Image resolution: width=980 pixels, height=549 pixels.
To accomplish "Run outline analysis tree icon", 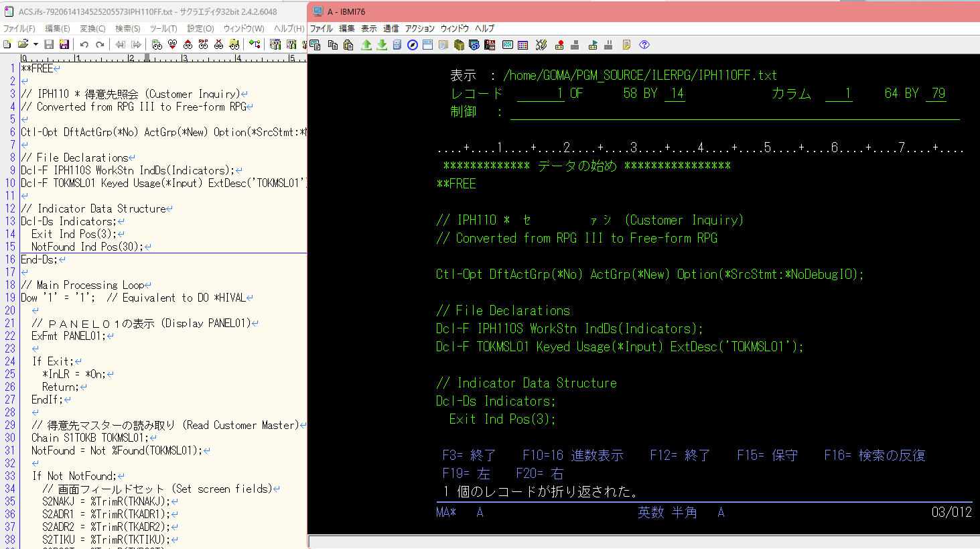I will point(255,44).
